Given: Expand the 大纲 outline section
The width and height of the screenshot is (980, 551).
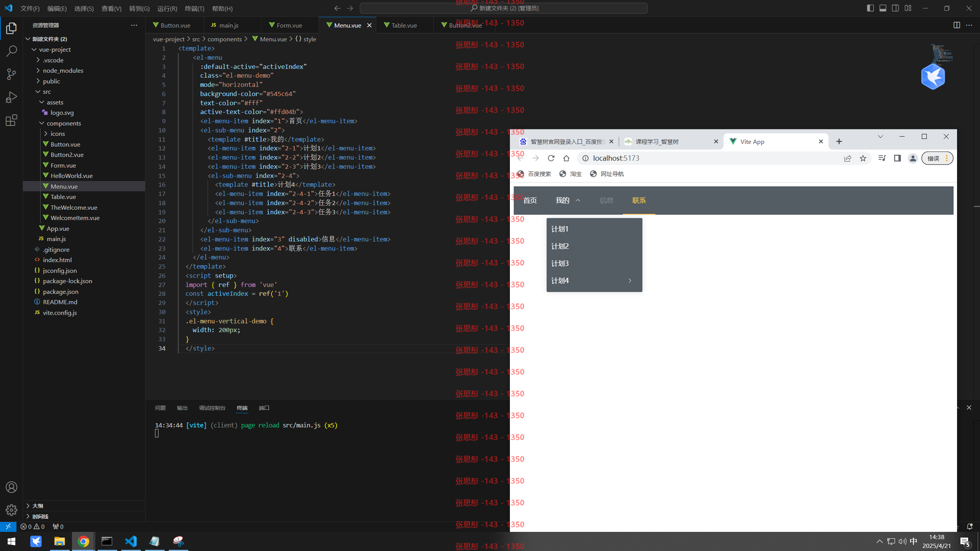Looking at the screenshot, I should click(84, 506).
